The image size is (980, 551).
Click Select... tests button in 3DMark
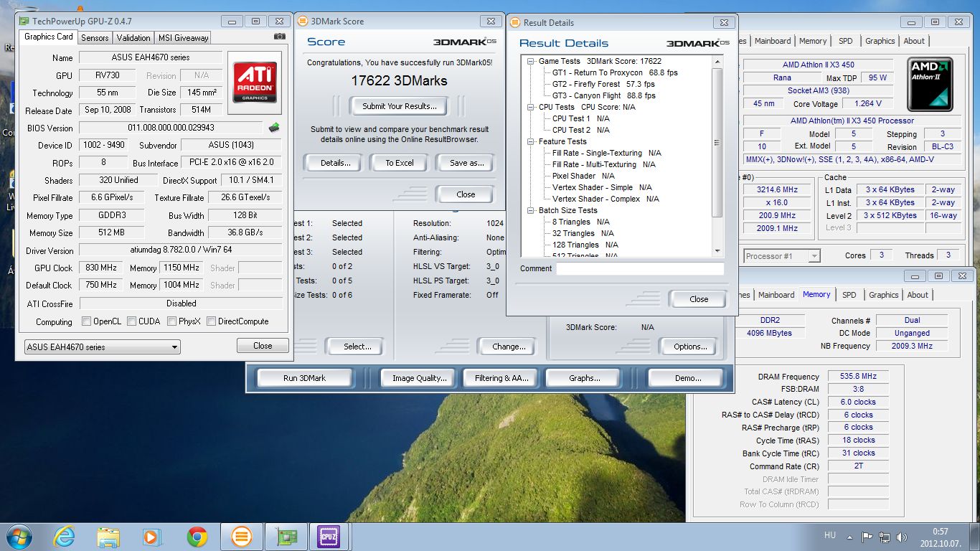357,347
